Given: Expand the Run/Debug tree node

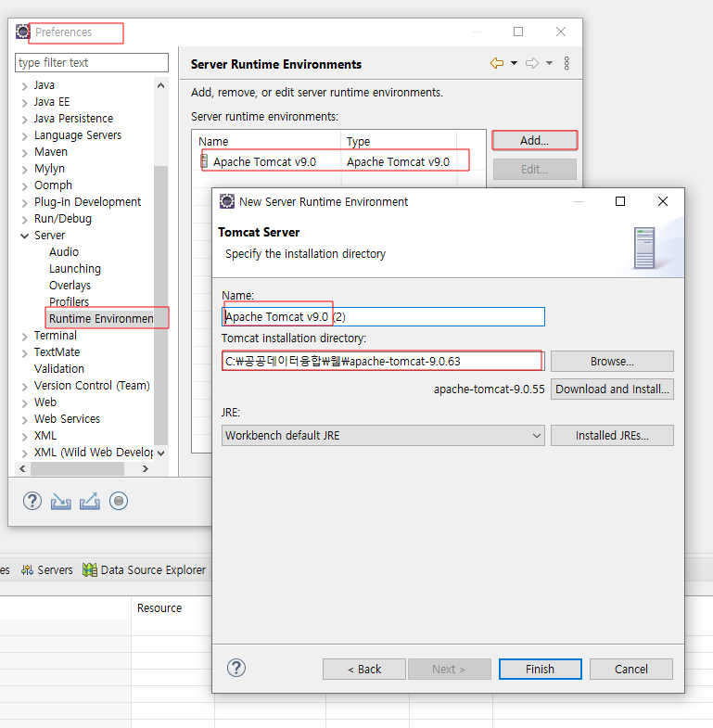Looking at the screenshot, I should [x=25, y=220].
